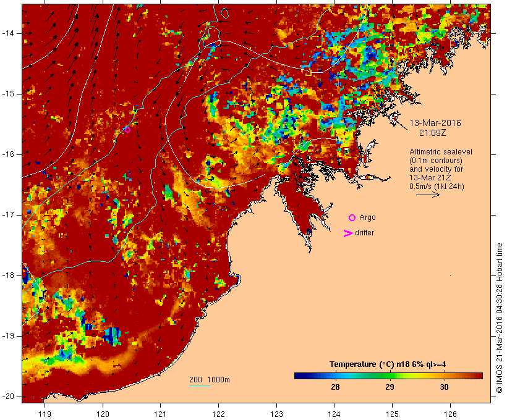Click the 123 longitude axis label

click(x=276, y=414)
